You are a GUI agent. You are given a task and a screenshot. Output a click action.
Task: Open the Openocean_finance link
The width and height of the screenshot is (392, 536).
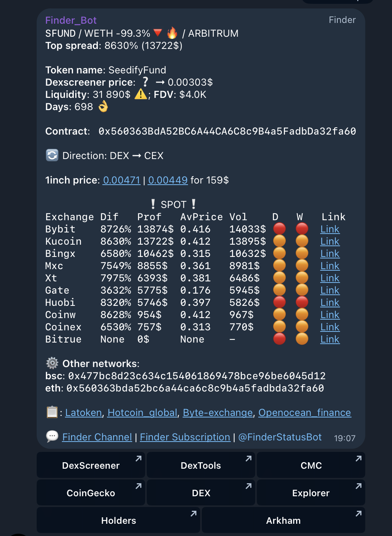pos(305,413)
